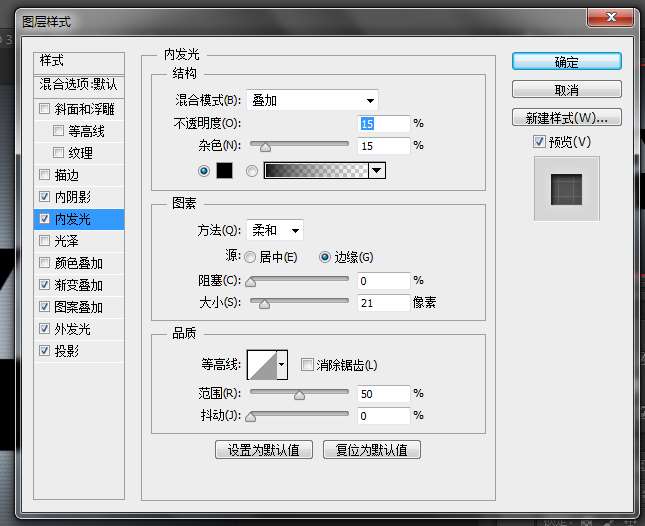Image resolution: width=645 pixels, height=526 pixels.
Task: Uncheck the 图案叠加 checkbox
Action: click(x=44, y=306)
